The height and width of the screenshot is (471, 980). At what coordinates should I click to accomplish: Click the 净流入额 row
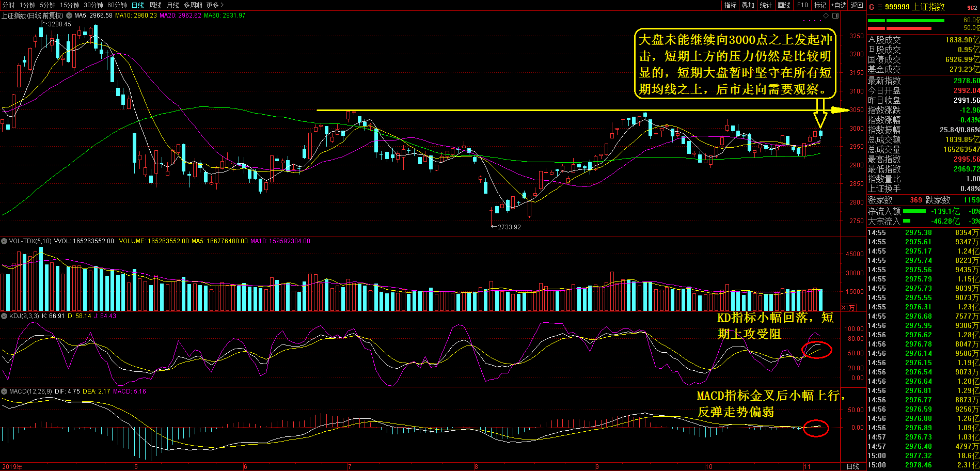(x=923, y=211)
